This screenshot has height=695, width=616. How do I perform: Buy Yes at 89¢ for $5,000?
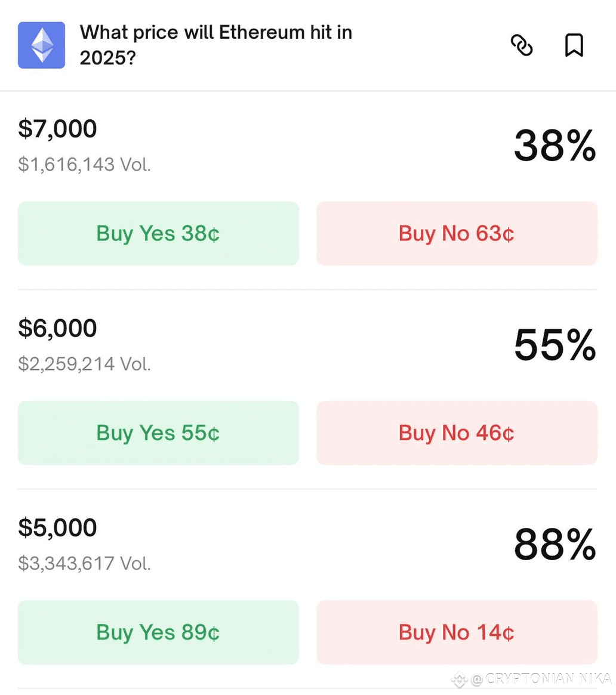click(x=158, y=632)
